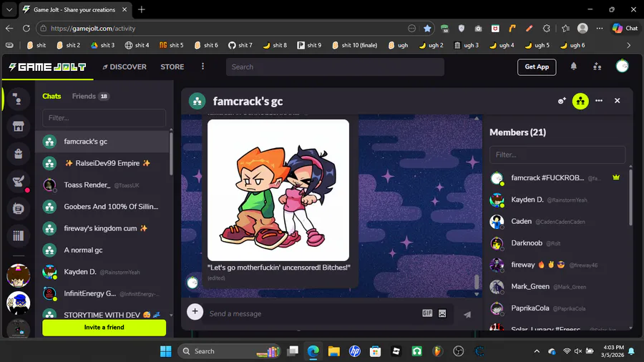
Task: Open the STORYTIME WITH DEV chat
Action: [x=102, y=314]
